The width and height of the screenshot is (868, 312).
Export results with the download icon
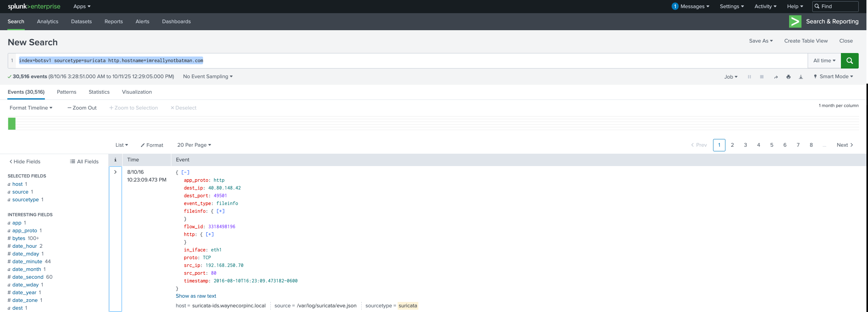click(x=801, y=77)
